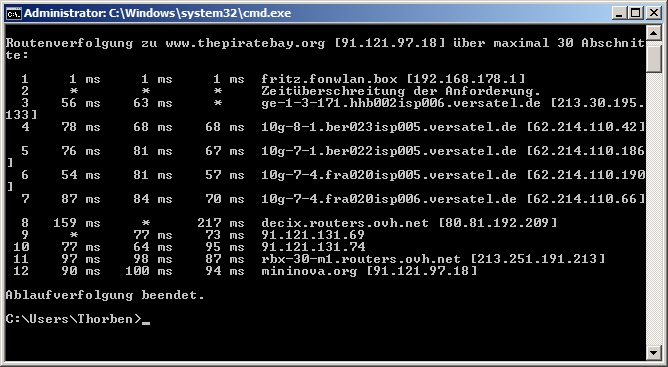Open the cmd.exe system menu icon
668x367 pixels.
tap(14, 14)
